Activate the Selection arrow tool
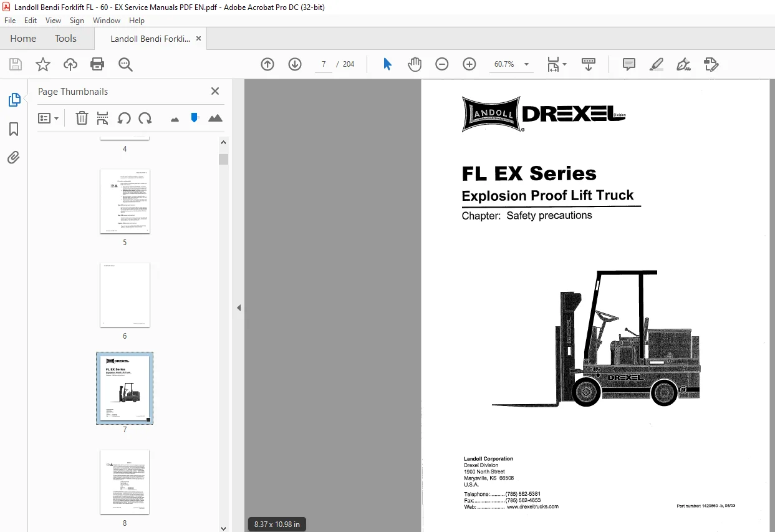The image size is (775, 532). pos(387,64)
